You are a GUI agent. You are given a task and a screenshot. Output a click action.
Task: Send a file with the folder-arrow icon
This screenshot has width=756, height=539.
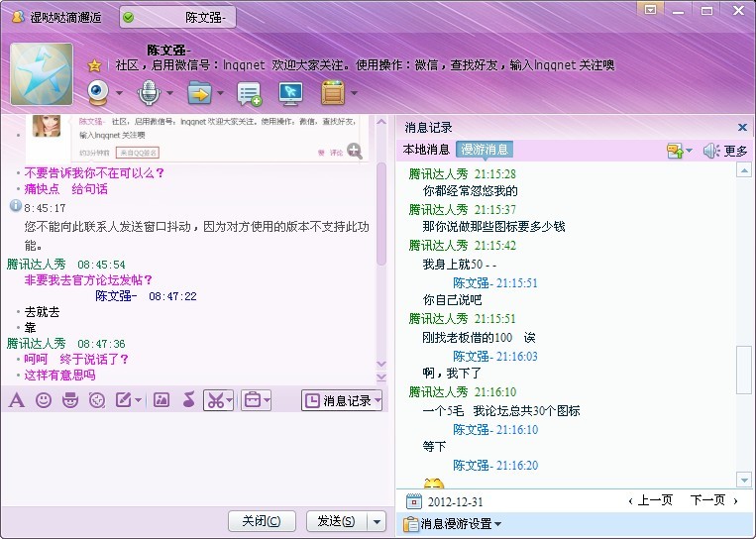tap(199, 92)
